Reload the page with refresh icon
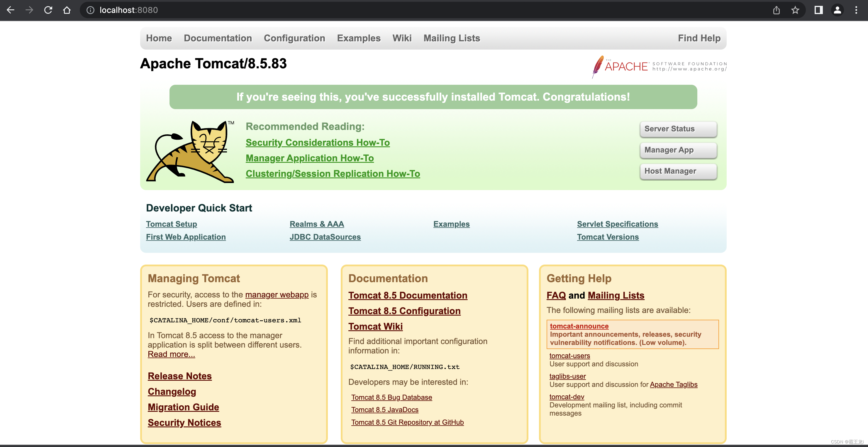 click(48, 10)
